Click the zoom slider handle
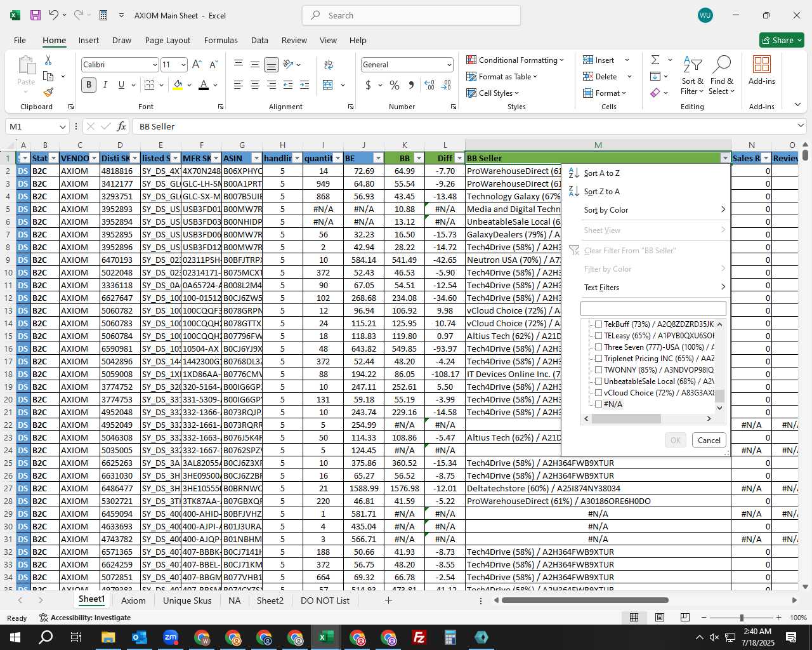This screenshot has height=650, width=812. [x=741, y=618]
